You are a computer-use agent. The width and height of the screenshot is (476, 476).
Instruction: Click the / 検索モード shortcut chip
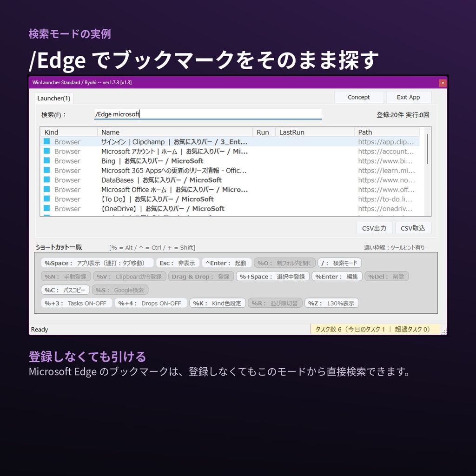[x=340, y=263]
